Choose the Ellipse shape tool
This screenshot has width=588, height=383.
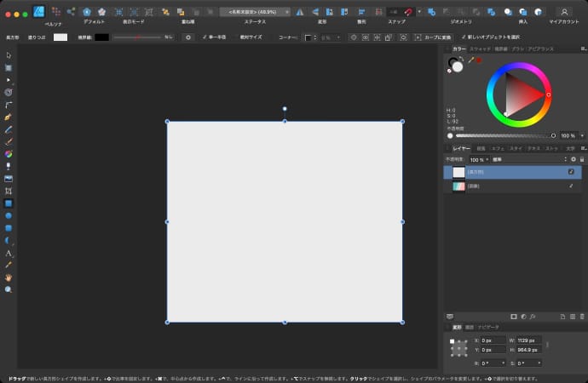click(x=9, y=216)
